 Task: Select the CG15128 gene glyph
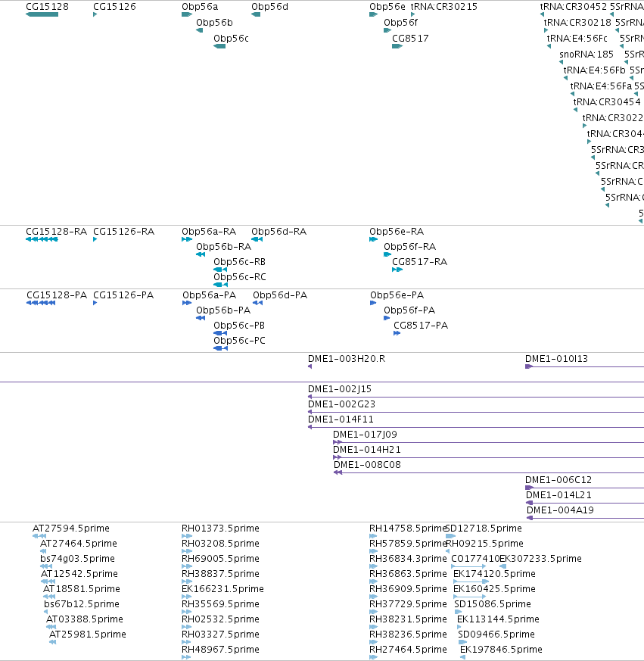tap(42, 14)
